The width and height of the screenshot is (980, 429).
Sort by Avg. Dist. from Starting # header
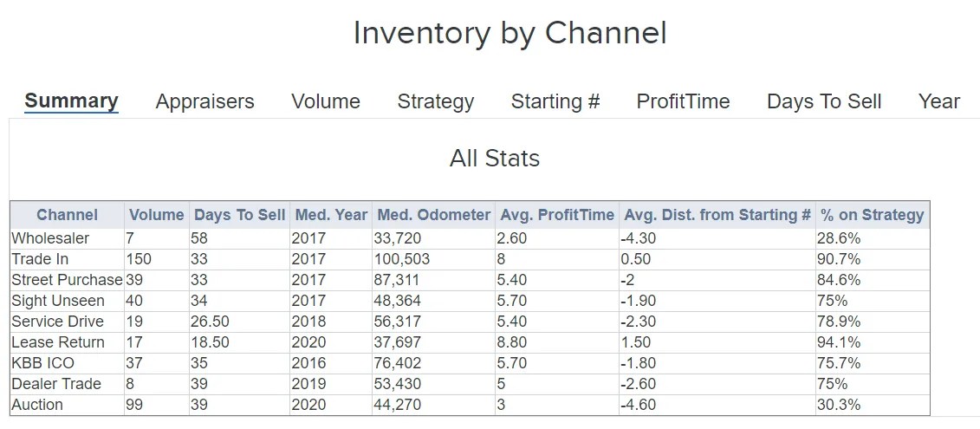click(x=717, y=215)
